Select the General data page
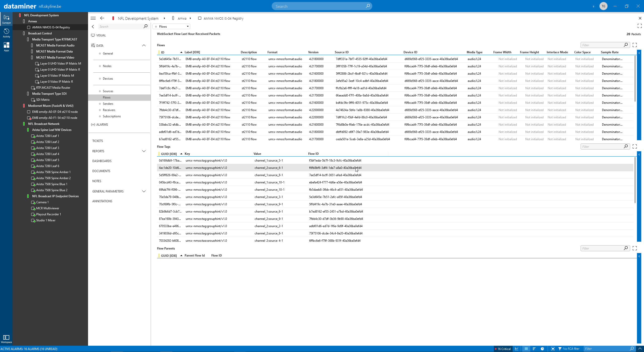Viewport: 644px width, 352px height. pyautogui.click(x=108, y=54)
